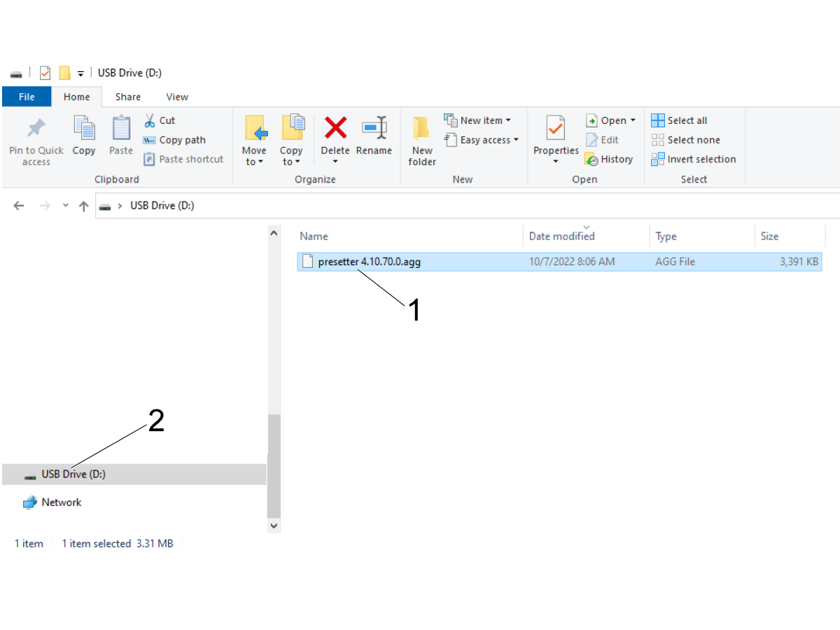Viewport: 840px width, 630px height.
Task: Click the Copy icon in Clipboard group
Action: (x=84, y=129)
